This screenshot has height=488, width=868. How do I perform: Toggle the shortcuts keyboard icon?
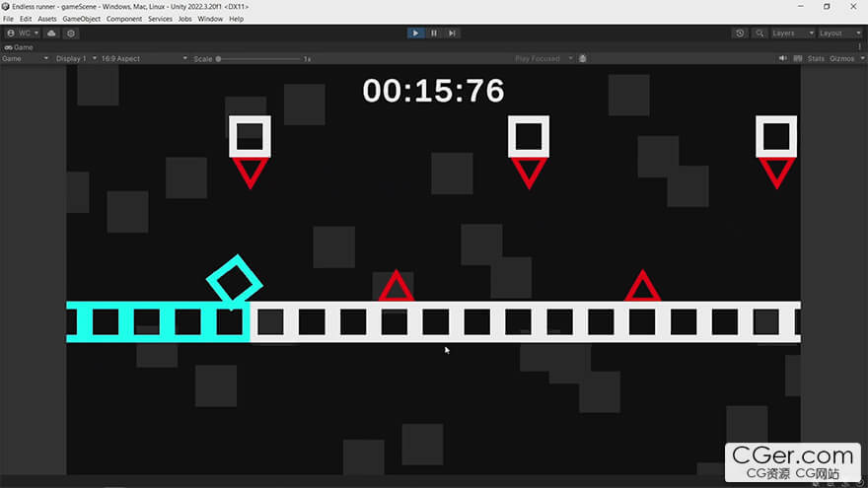click(x=798, y=58)
